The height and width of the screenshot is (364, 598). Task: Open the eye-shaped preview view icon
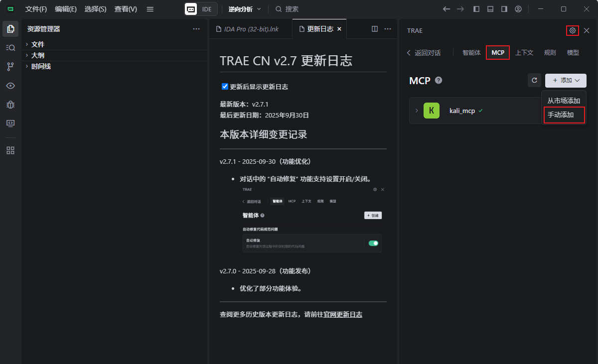(10, 86)
